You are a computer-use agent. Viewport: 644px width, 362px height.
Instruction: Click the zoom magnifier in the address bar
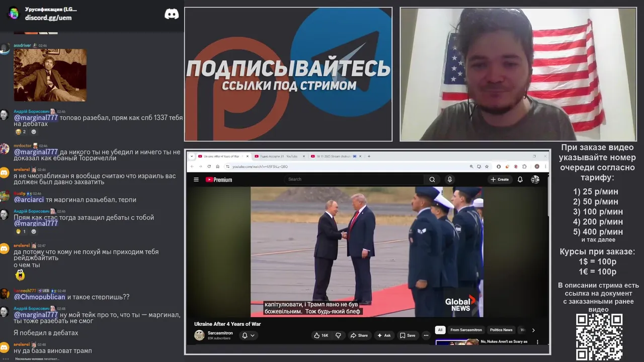(x=471, y=166)
